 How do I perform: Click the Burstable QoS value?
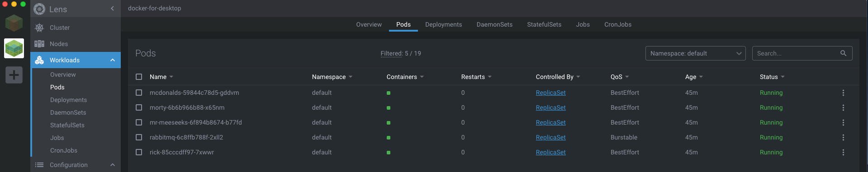pos(624,137)
